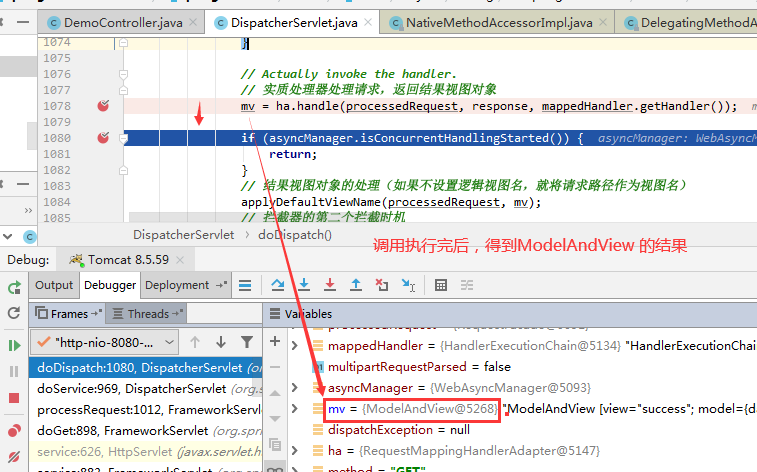757x472 pixels.
Task: Click the Trace Current Stream Chain icon
Action: [x=467, y=285]
